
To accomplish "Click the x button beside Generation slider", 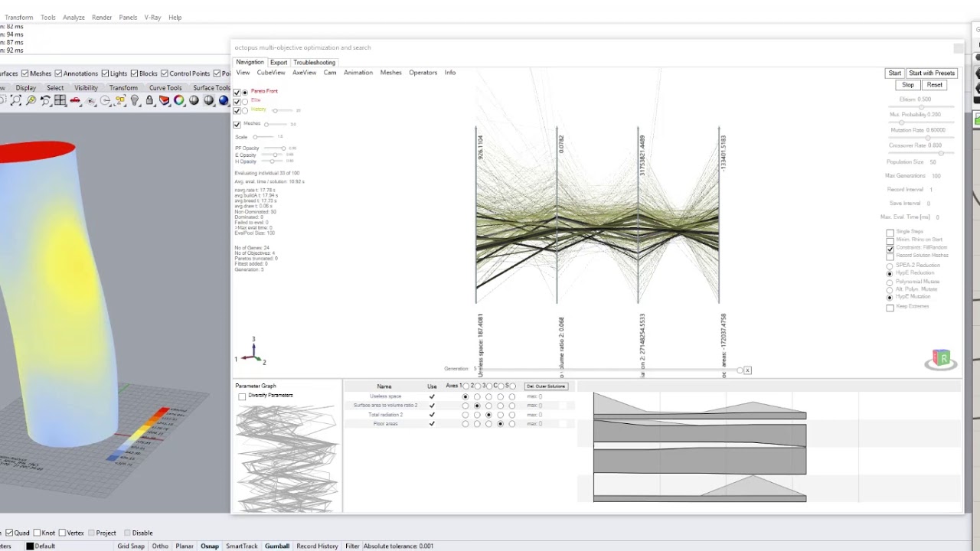I will 747,370.
